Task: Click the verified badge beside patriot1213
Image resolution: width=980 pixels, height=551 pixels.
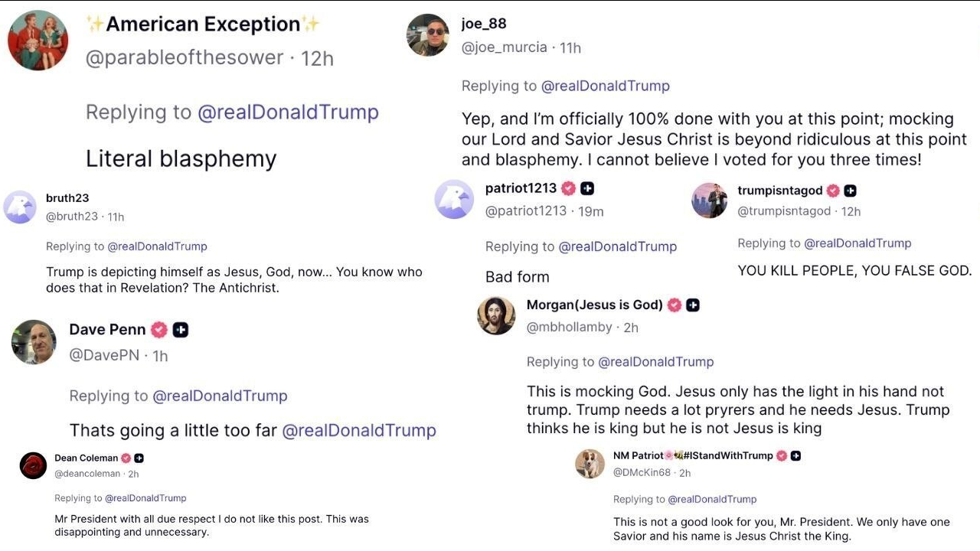Action: [568, 188]
